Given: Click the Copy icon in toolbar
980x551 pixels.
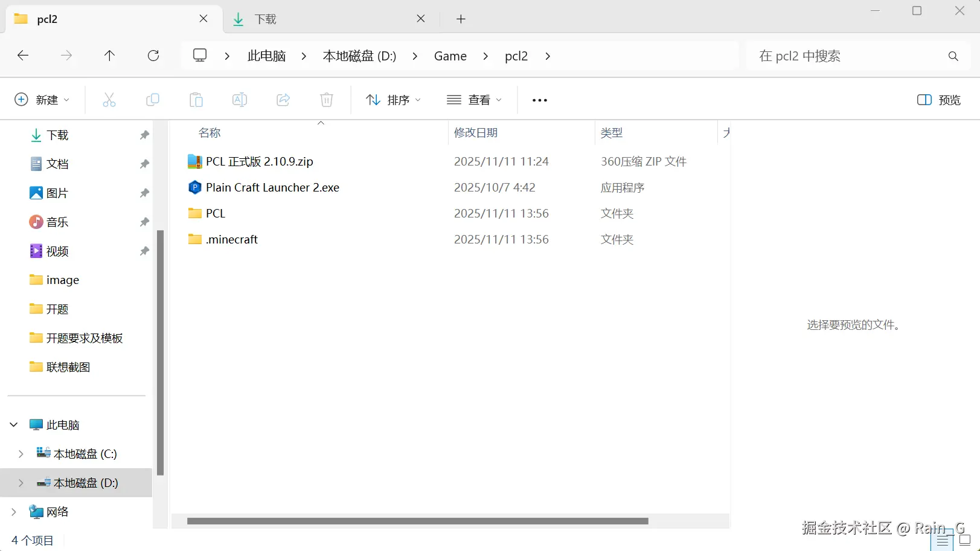Looking at the screenshot, I should click(153, 100).
